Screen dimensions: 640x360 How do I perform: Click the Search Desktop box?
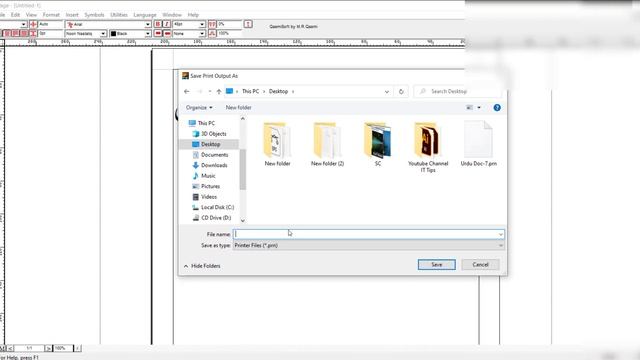(457, 91)
